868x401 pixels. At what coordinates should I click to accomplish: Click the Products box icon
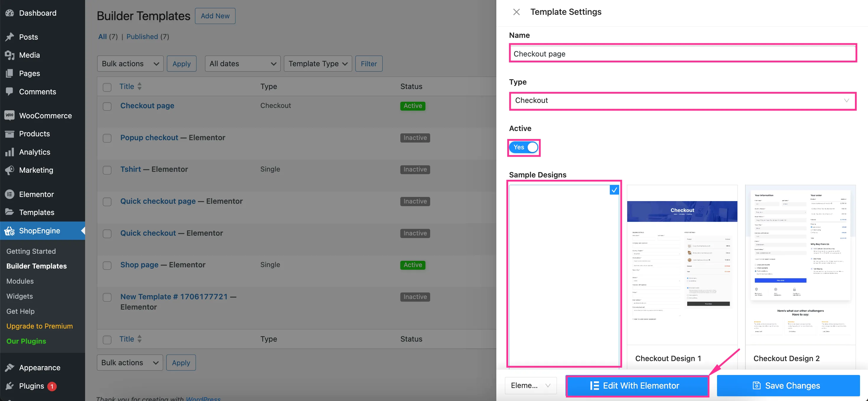(10, 134)
